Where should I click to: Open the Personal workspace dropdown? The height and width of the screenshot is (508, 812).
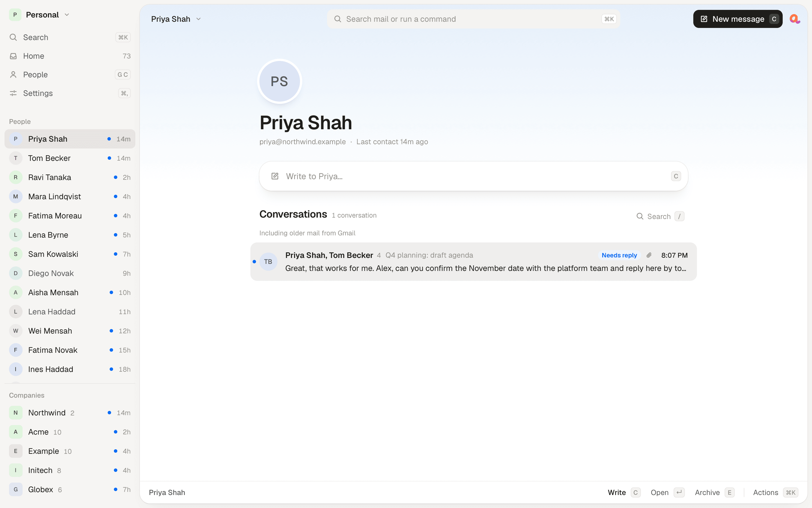point(40,15)
